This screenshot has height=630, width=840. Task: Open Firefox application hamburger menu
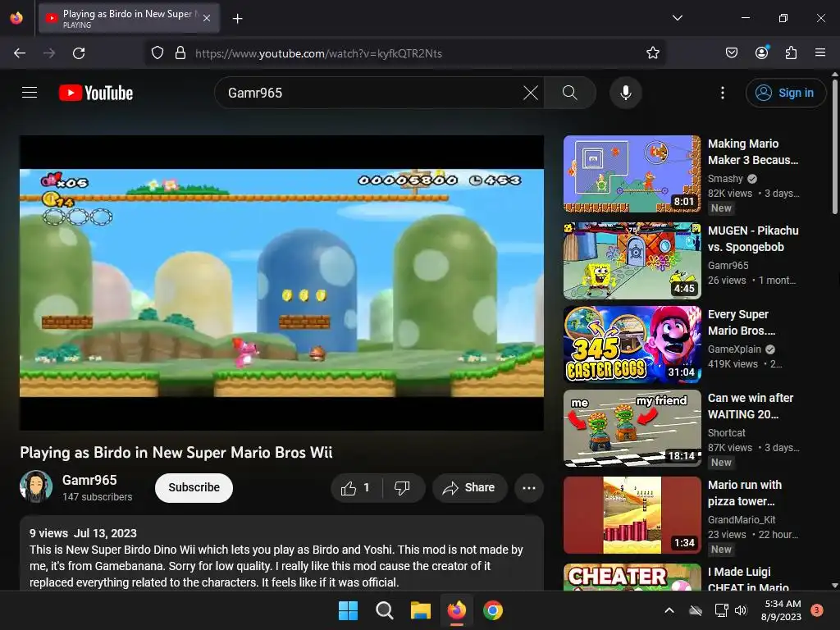[x=819, y=53]
